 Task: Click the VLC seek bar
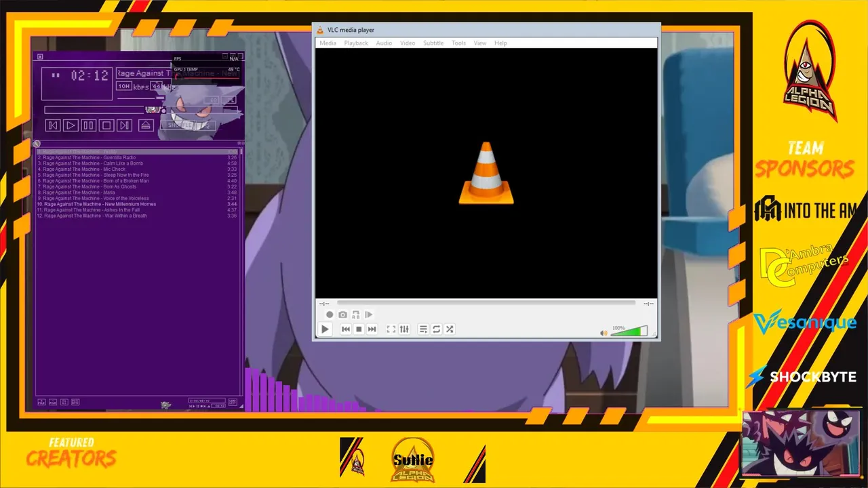click(486, 303)
